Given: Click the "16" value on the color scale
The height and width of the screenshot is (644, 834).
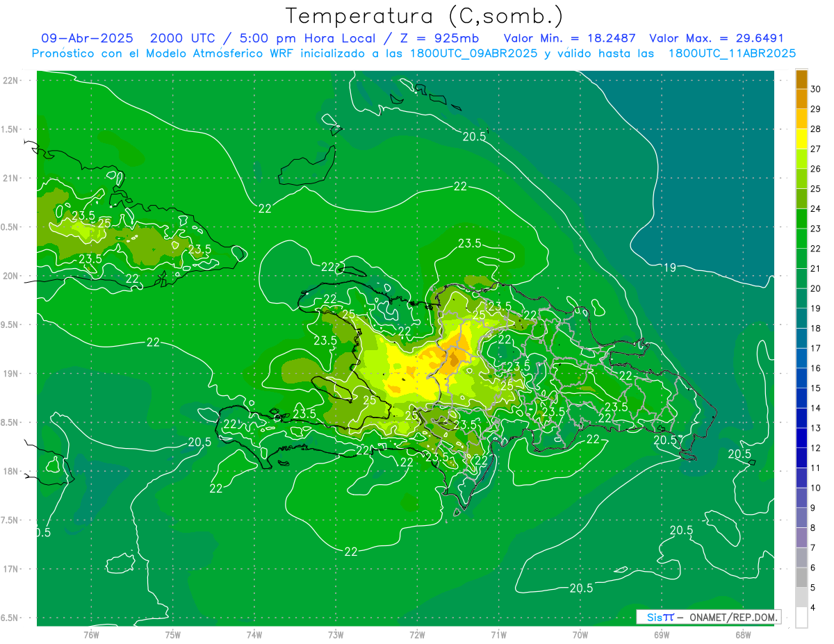Looking at the screenshot, I should click(816, 368).
